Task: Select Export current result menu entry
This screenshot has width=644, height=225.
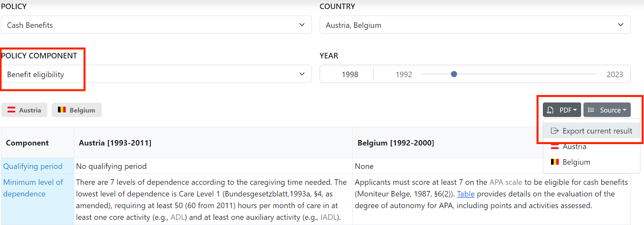Action: 592,131
